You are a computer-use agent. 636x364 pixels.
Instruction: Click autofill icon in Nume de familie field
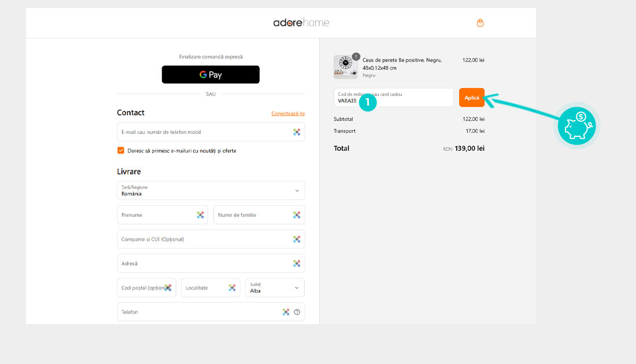[297, 215]
